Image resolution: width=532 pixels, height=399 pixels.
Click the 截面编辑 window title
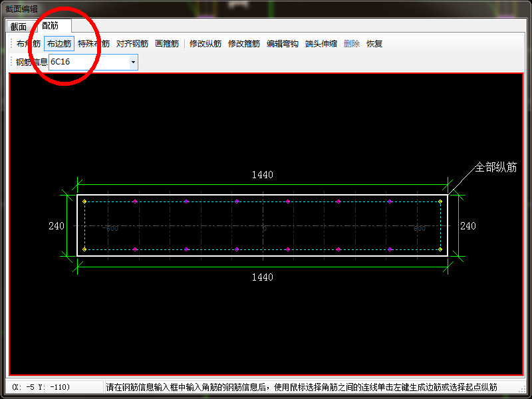pos(21,9)
